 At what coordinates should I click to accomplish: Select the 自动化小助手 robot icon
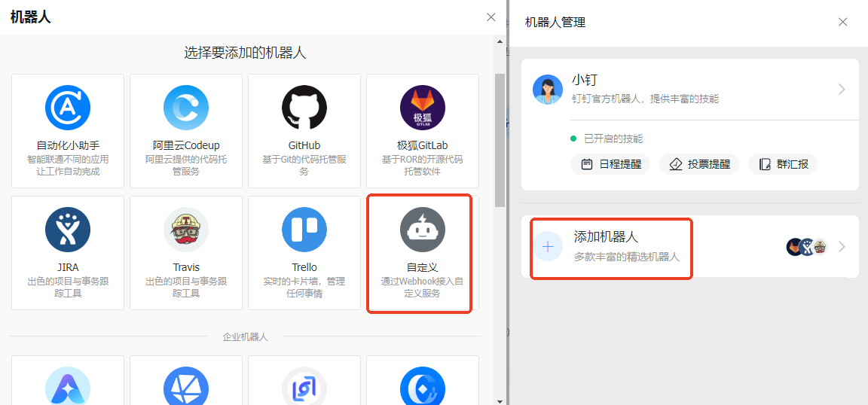point(68,108)
